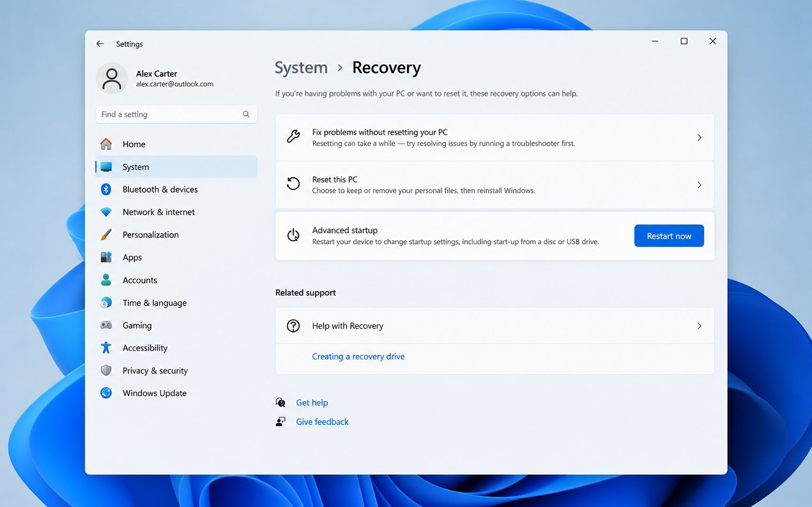Open Reset this PC chevron arrow
This screenshot has width=812, height=507.
pyautogui.click(x=699, y=185)
